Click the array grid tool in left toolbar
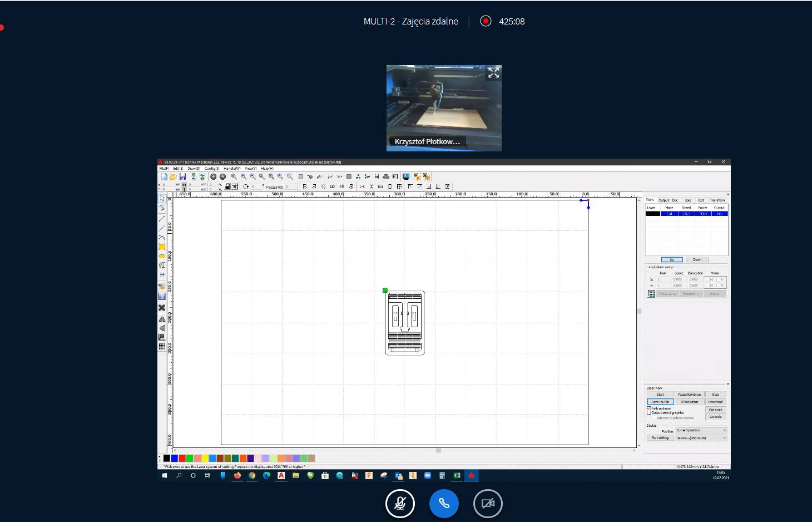The image size is (812, 522). 162,346
